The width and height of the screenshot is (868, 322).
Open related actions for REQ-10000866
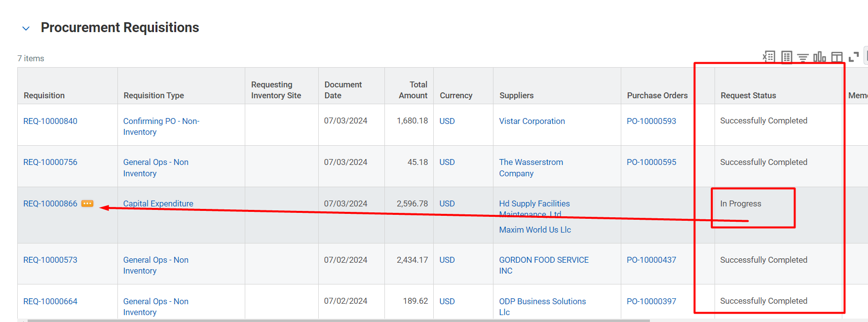(x=87, y=203)
